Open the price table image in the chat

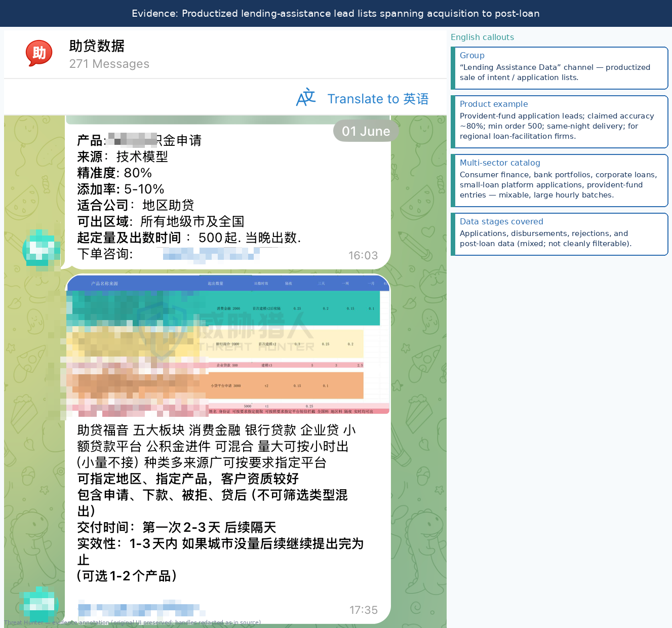227,344
